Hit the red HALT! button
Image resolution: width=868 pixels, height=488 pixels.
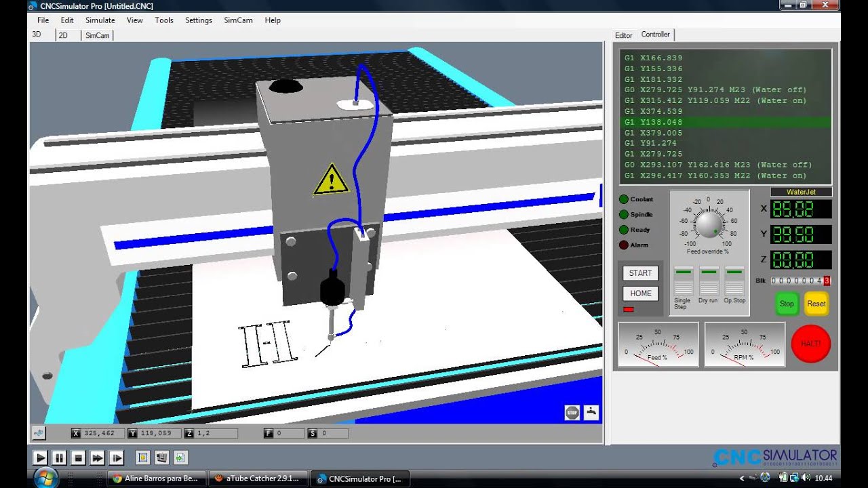pyautogui.click(x=811, y=344)
